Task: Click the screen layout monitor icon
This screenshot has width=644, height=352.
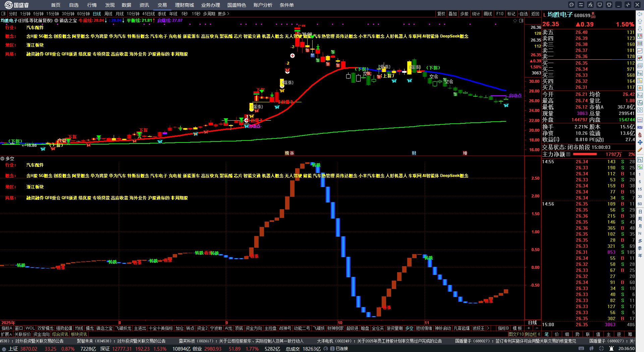Action: tap(600, 5)
